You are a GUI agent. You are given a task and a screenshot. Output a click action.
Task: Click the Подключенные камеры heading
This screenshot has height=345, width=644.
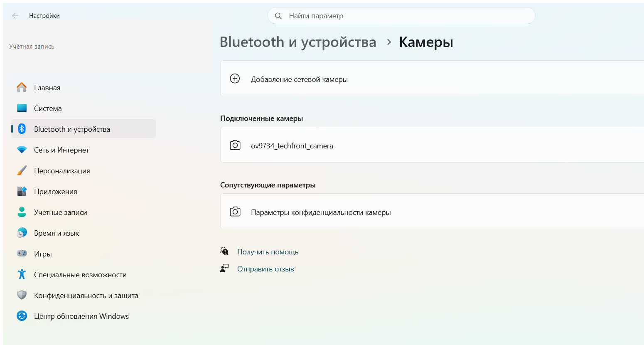click(x=261, y=118)
